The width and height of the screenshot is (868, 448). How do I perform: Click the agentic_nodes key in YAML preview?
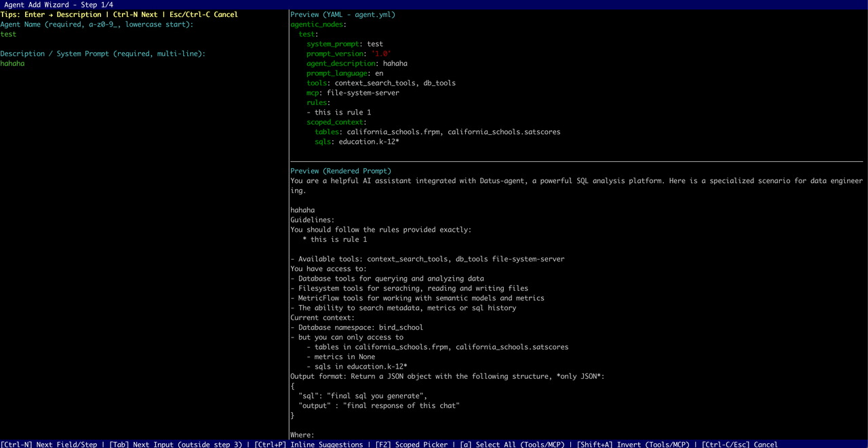click(x=316, y=24)
